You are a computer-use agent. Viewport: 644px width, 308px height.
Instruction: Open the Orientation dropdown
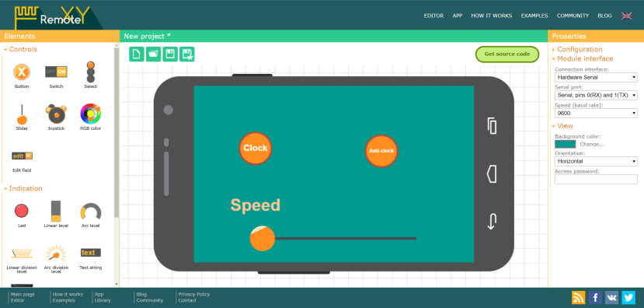[596, 161]
